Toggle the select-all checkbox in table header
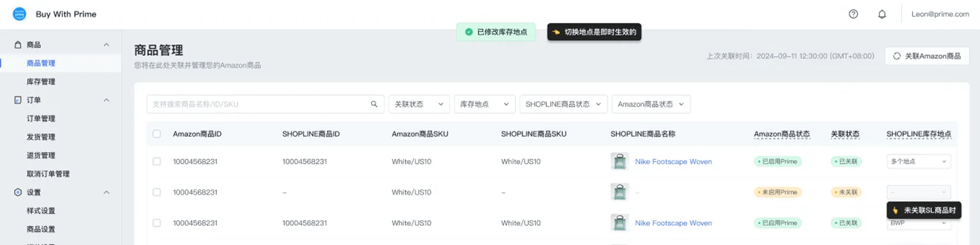Screen dimensions: 980x245 pyautogui.click(x=156, y=134)
